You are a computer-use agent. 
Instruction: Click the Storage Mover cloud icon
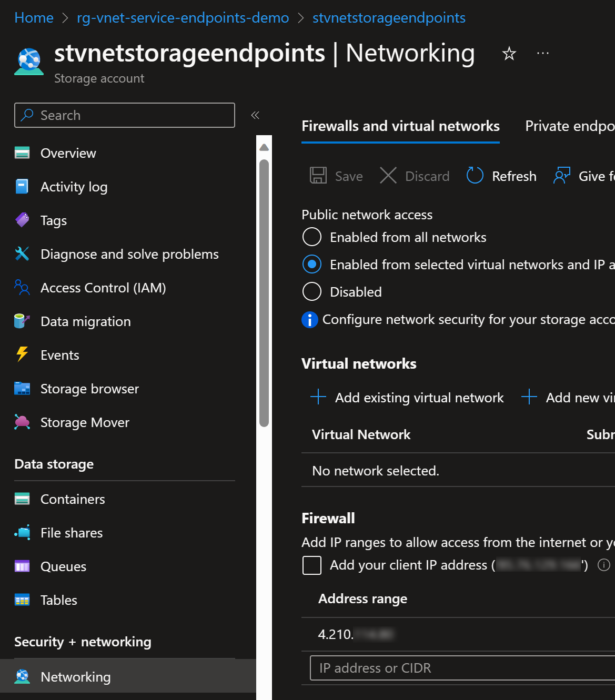tap(22, 422)
